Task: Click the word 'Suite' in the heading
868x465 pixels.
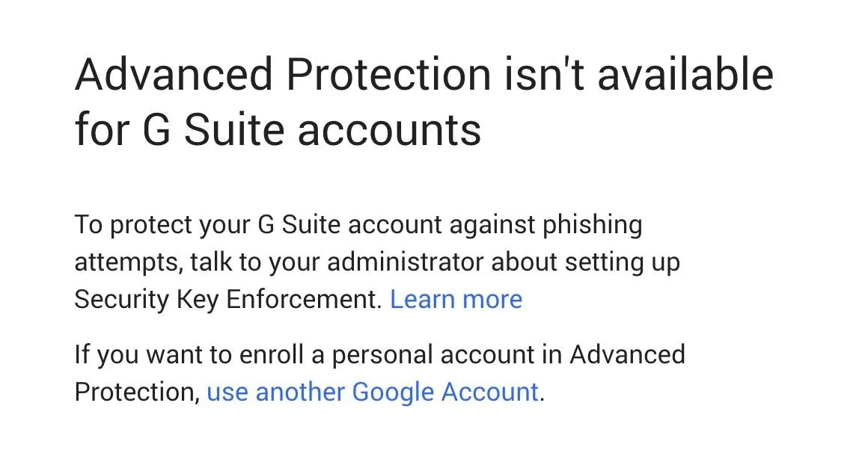Action: point(234,130)
